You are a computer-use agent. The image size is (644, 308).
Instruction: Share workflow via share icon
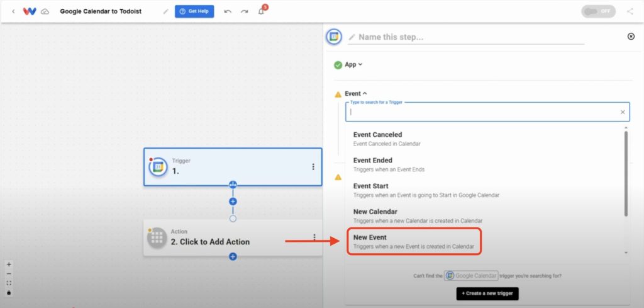tap(630, 11)
